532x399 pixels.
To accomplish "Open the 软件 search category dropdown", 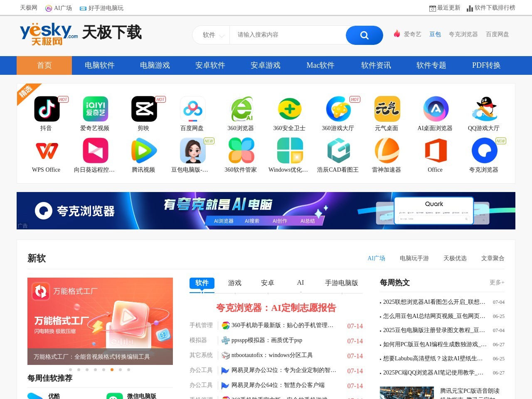I will (212, 35).
